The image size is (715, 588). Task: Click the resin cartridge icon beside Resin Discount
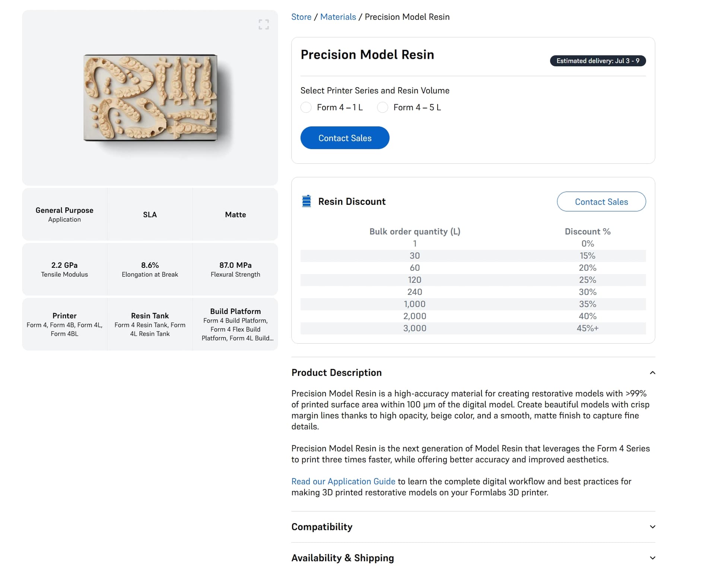coord(306,201)
